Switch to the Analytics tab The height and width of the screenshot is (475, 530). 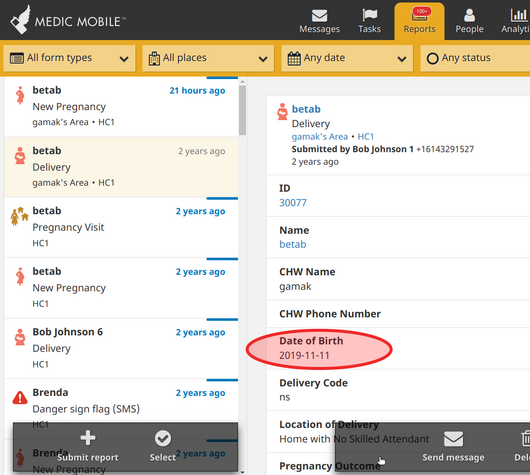515,21
